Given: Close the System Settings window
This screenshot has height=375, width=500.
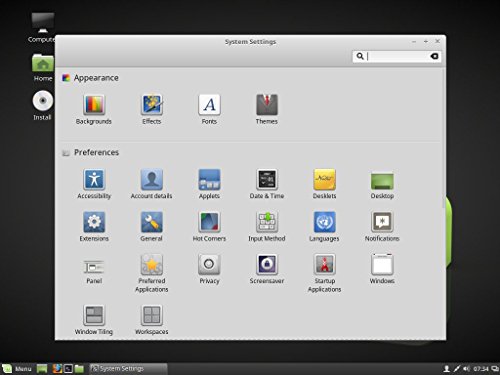Looking at the screenshot, I should click(x=437, y=41).
